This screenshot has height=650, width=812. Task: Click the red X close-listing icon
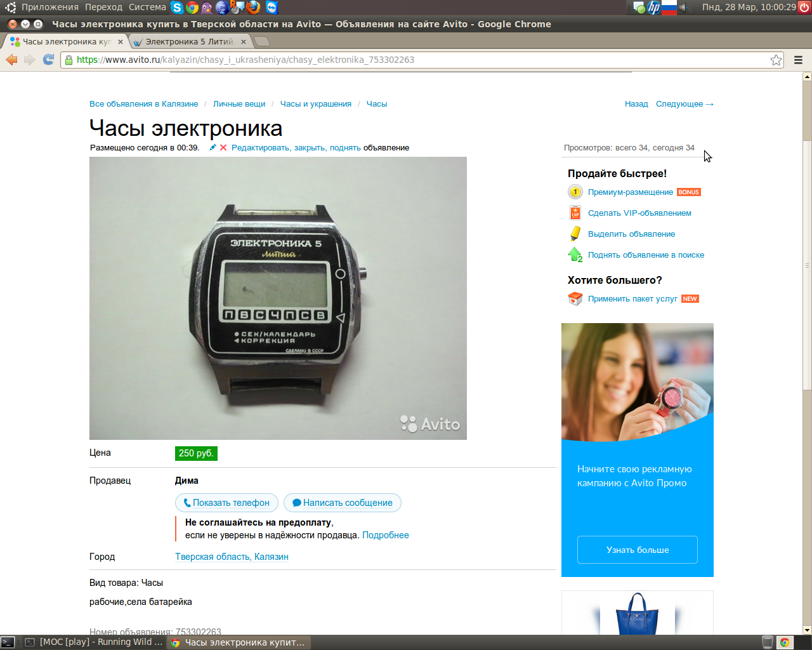pyautogui.click(x=223, y=148)
